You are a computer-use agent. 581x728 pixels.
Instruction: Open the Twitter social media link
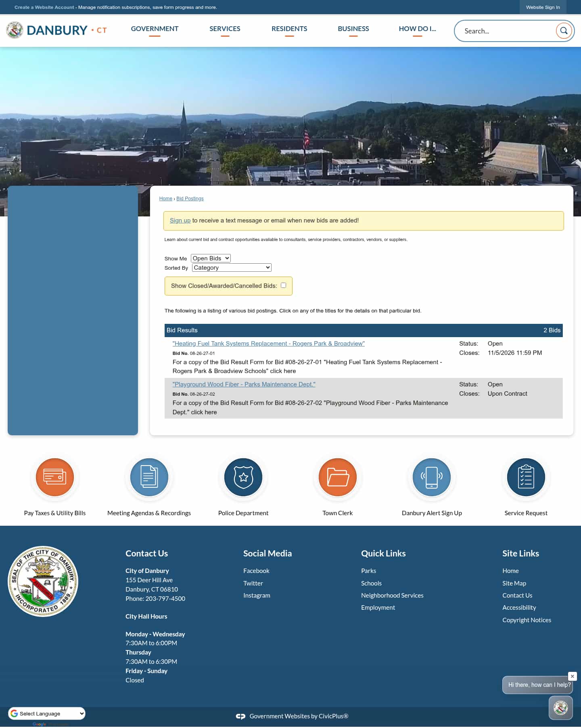tap(253, 583)
